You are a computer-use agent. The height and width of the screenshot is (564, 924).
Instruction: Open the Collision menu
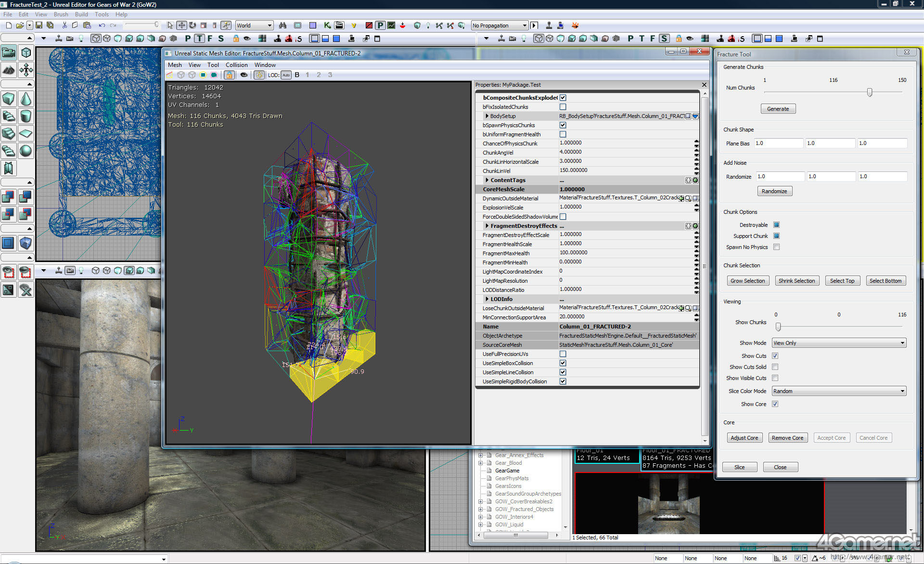236,65
